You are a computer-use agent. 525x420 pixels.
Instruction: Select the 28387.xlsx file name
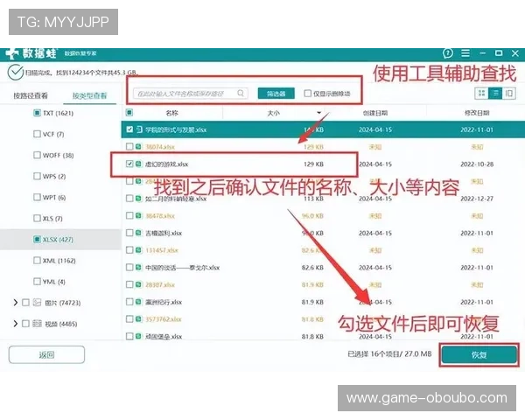click(x=160, y=284)
